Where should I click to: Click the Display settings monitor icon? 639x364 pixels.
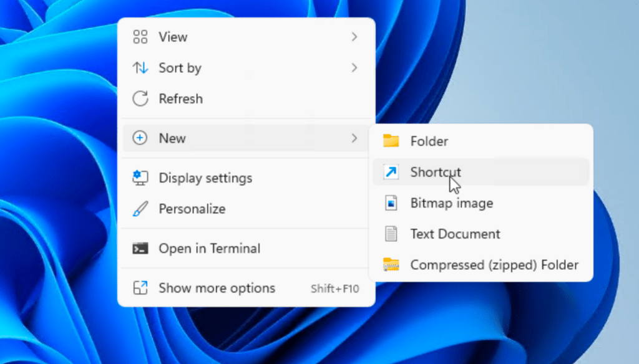pyautogui.click(x=140, y=178)
